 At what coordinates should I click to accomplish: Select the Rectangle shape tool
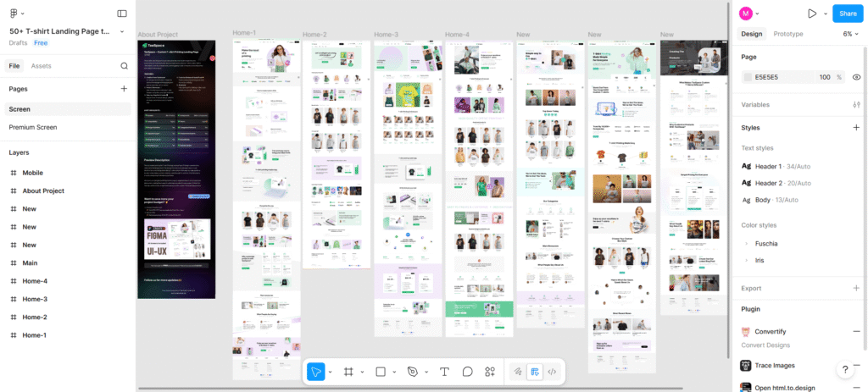[x=381, y=372]
